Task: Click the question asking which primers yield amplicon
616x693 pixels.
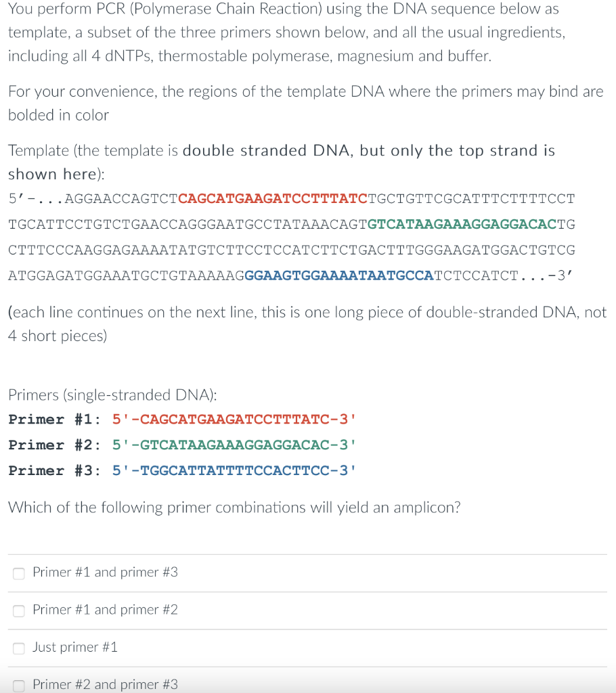Action: pos(235,507)
